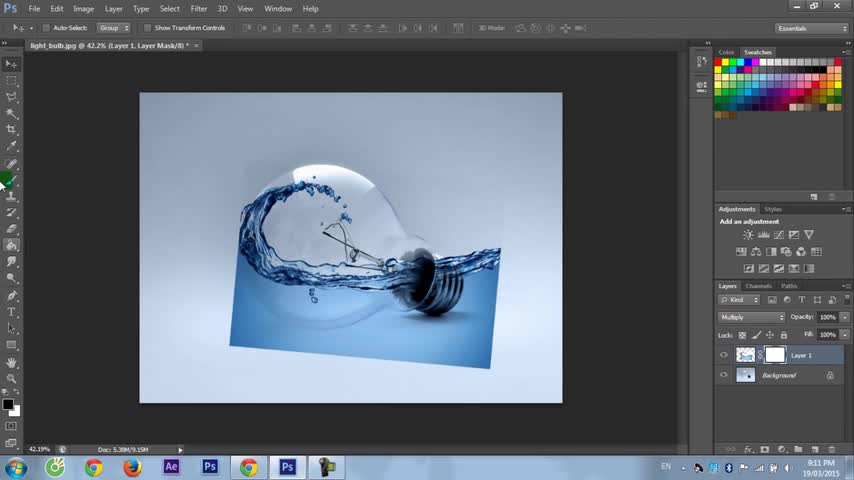Select the Crop tool
This screenshot has width=854, height=480.
click(12, 129)
